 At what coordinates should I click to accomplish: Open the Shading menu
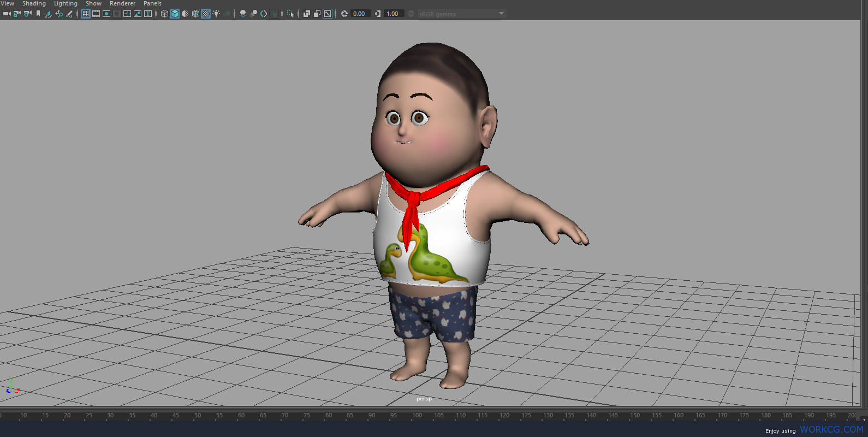pos(34,3)
